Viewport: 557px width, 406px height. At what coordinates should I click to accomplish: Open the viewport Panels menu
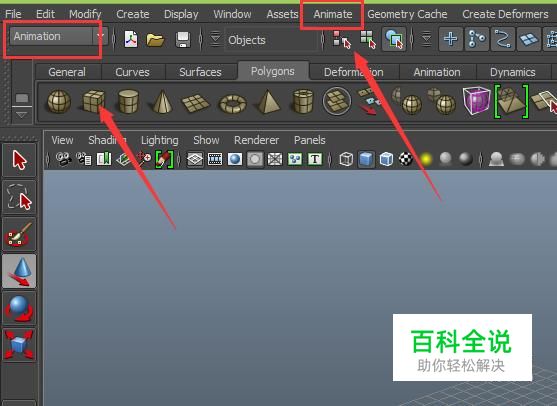click(x=309, y=140)
